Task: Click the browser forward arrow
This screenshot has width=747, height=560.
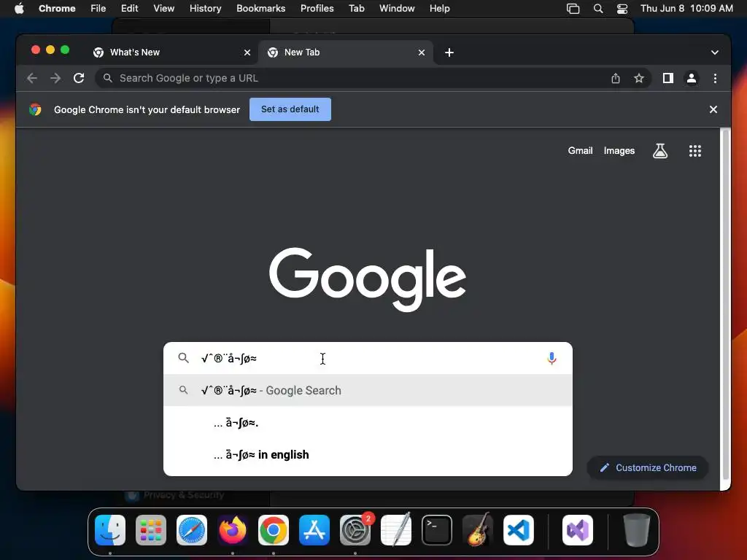Action: (x=55, y=78)
